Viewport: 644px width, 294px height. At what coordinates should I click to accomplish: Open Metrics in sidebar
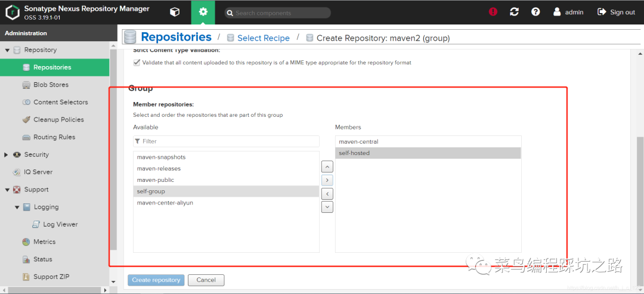pos(45,242)
